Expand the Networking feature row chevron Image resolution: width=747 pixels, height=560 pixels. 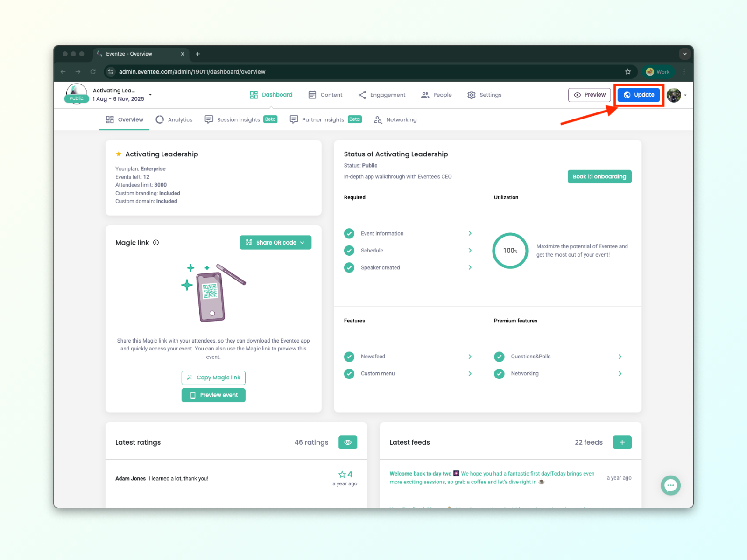[620, 374]
